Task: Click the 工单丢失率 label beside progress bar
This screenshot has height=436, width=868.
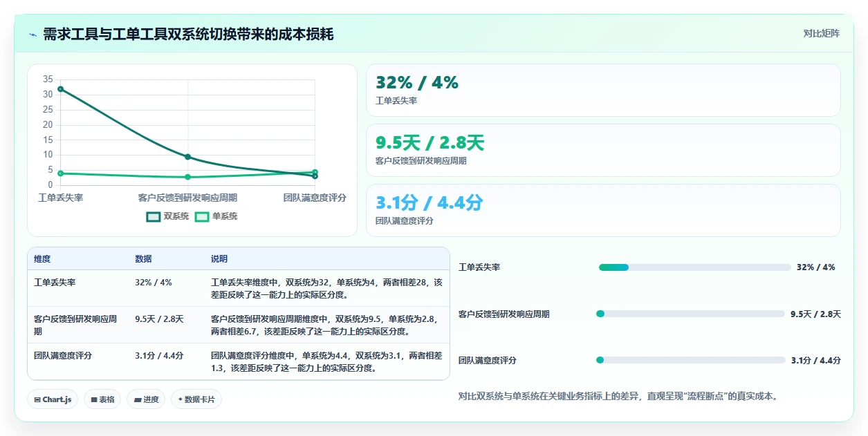Action: [x=479, y=267]
